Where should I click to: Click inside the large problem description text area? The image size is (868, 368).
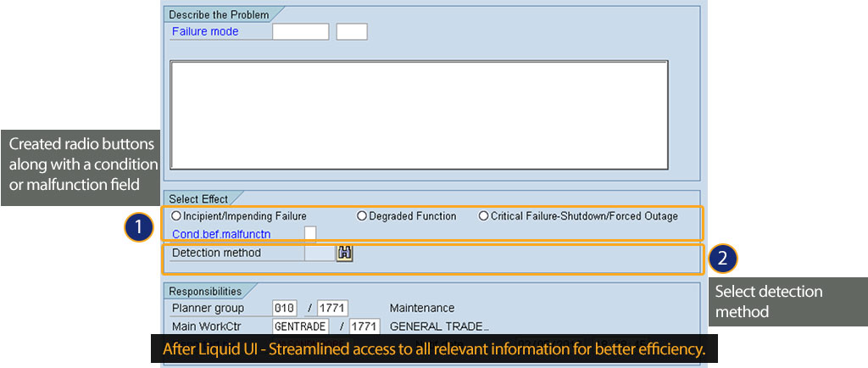[419, 115]
